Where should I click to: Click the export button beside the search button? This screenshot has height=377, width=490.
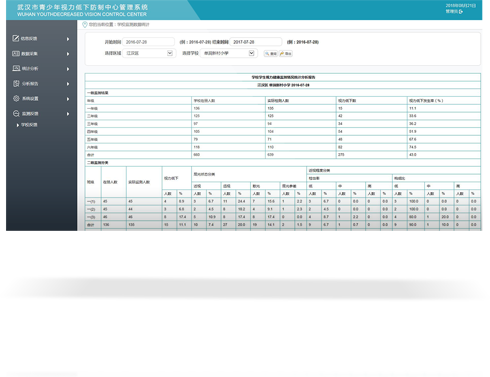(286, 54)
